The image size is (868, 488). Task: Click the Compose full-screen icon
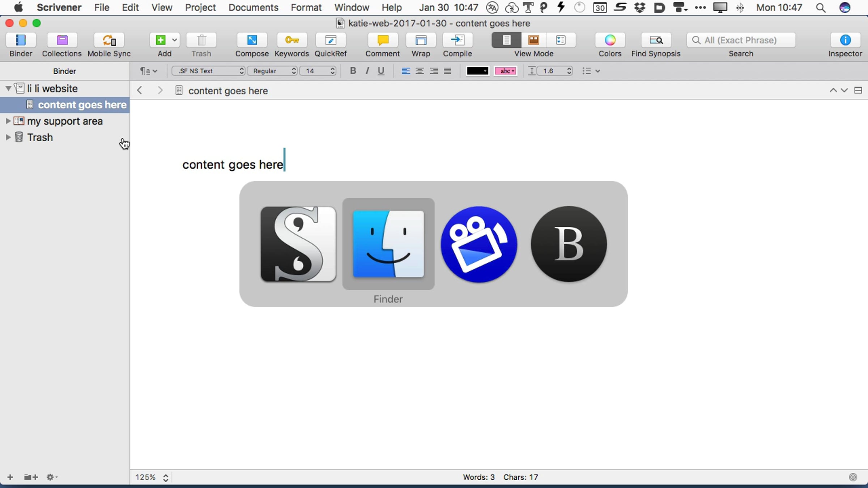252,40
